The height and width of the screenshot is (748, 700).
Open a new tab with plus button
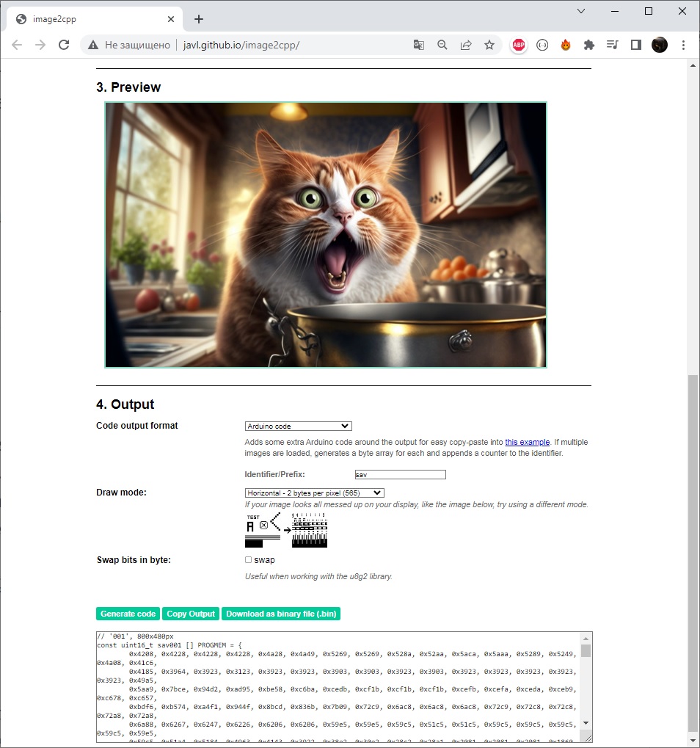point(199,19)
